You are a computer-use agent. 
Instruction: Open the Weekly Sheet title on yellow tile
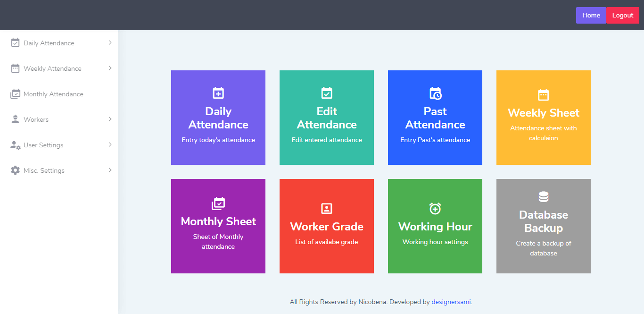pyautogui.click(x=544, y=113)
